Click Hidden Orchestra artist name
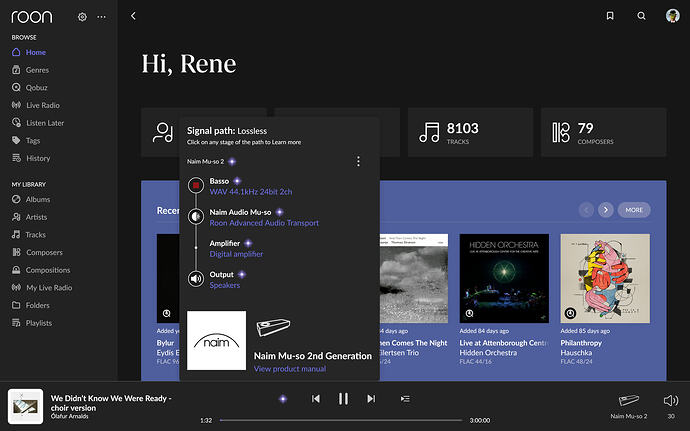 click(488, 353)
